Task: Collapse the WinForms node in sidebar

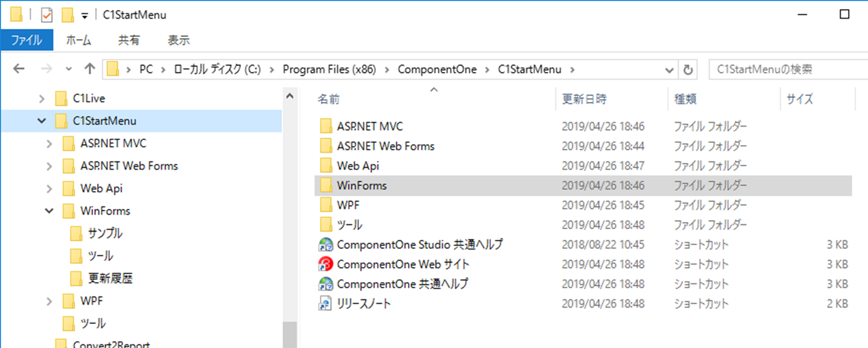Action: 49,211
